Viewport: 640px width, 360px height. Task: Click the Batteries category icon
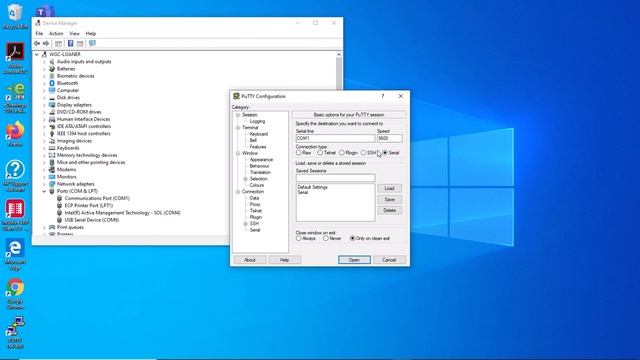click(x=52, y=69)
